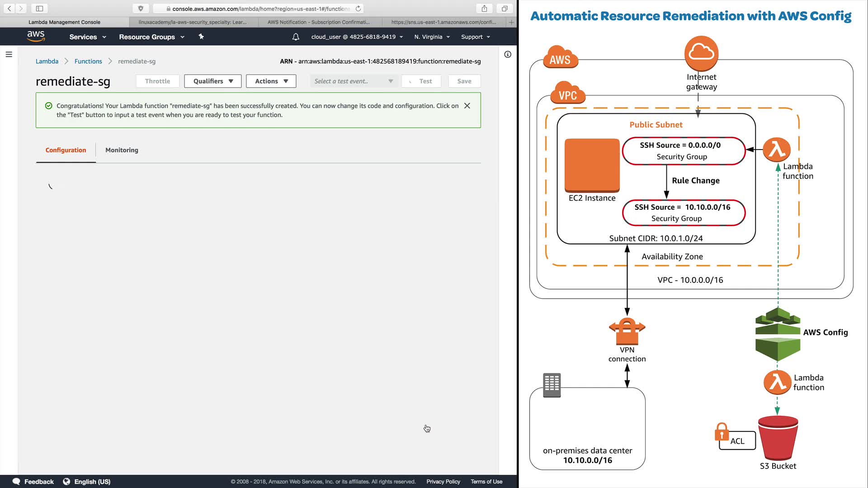Click the AWS logo home icon
The image size is (868, 488).
(36, 37)
